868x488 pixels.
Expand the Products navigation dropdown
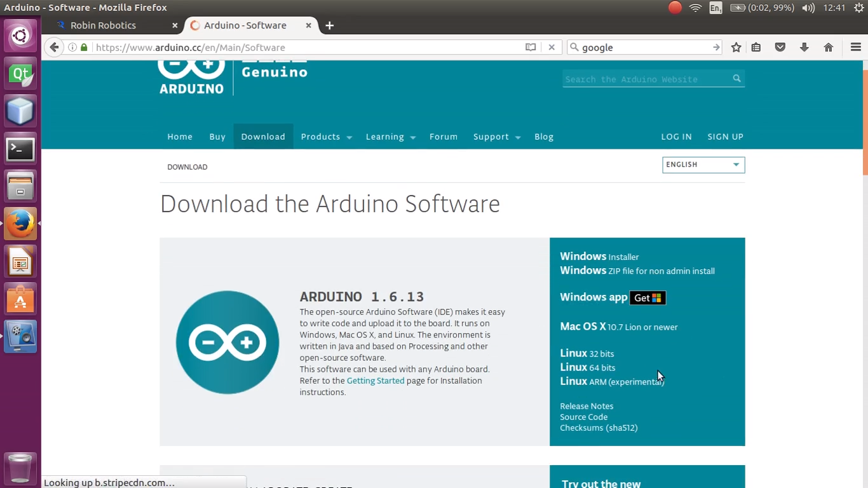(326, 137)
